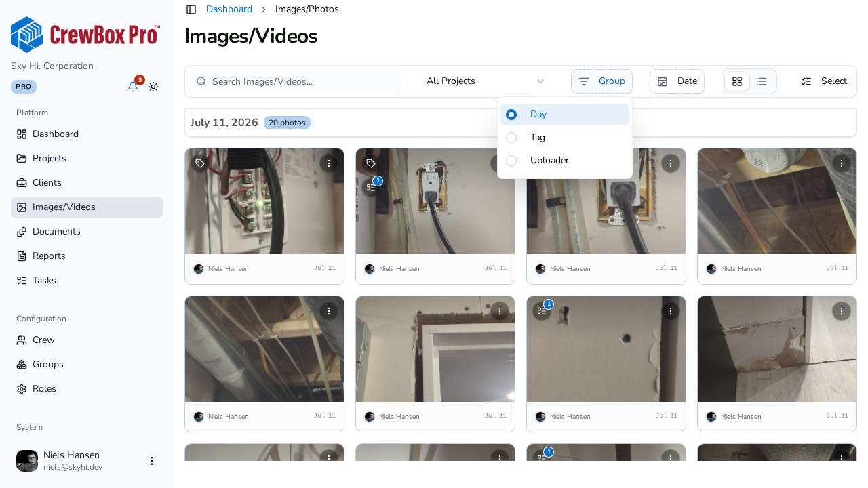The height and width of the screenshot is (488, 868).
Task: Open the notifications bell
Action: (x=133, y=87)
